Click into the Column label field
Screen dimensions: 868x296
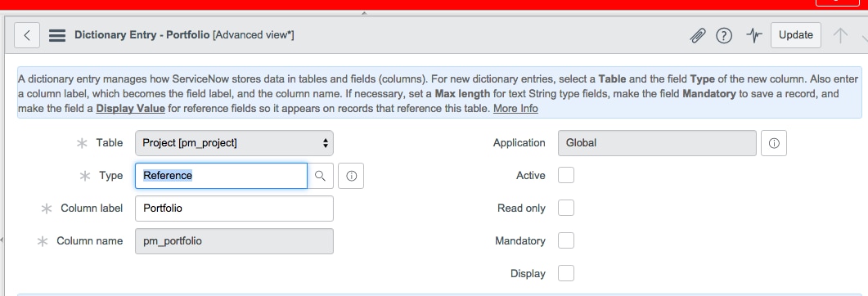tap(234, 209)
